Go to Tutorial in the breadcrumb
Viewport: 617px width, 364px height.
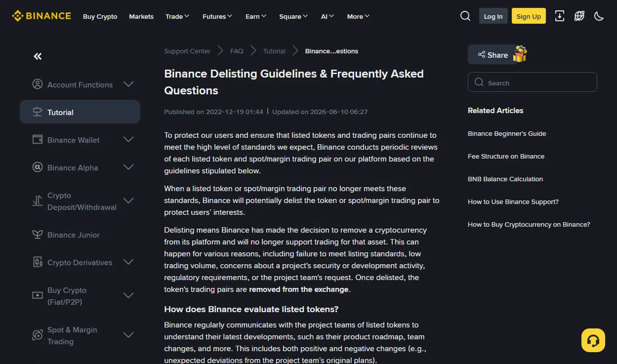[274, 51]
